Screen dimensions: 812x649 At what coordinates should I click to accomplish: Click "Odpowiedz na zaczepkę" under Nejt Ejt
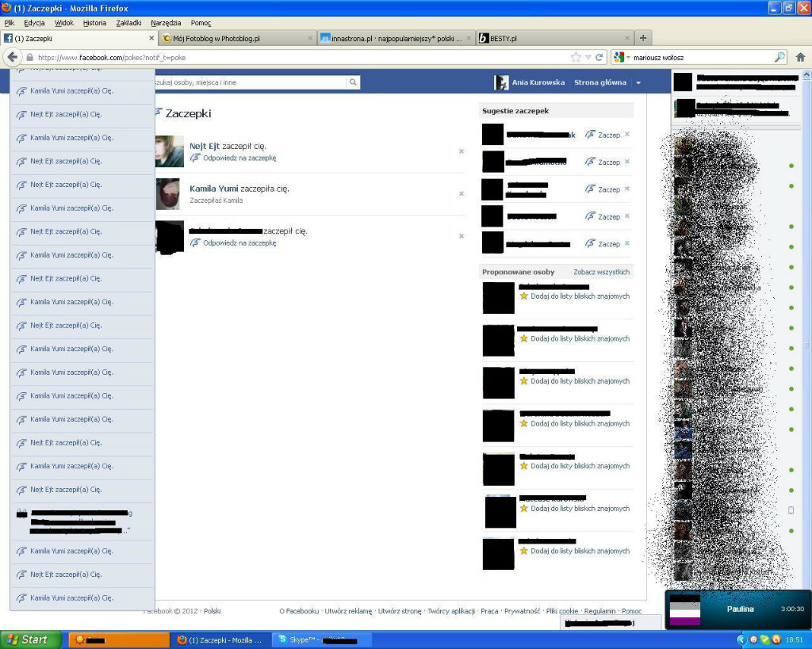239,158
